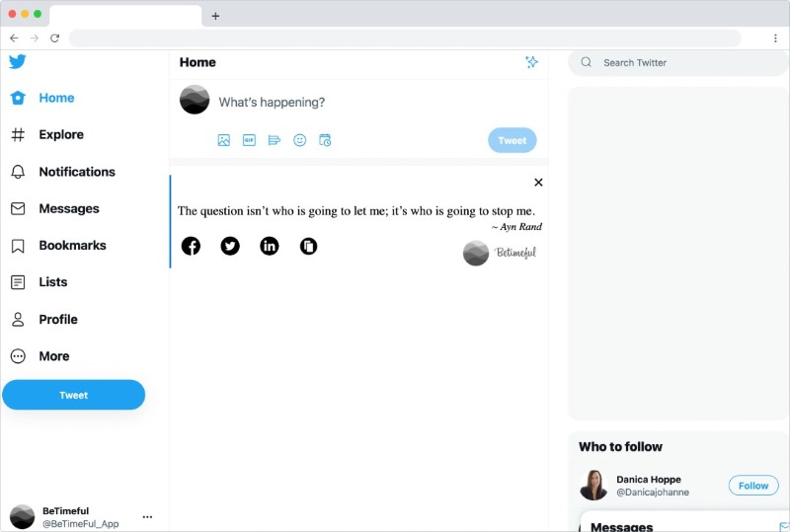Open the Home nav item
This screenshot has height=532, width=790.
(x=42, y=98)
